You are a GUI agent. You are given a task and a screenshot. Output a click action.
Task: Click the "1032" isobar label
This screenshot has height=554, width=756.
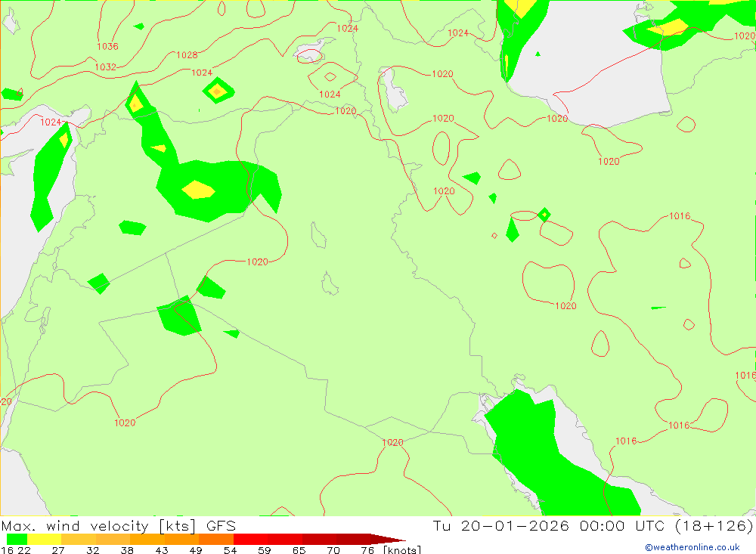(106, 67)
